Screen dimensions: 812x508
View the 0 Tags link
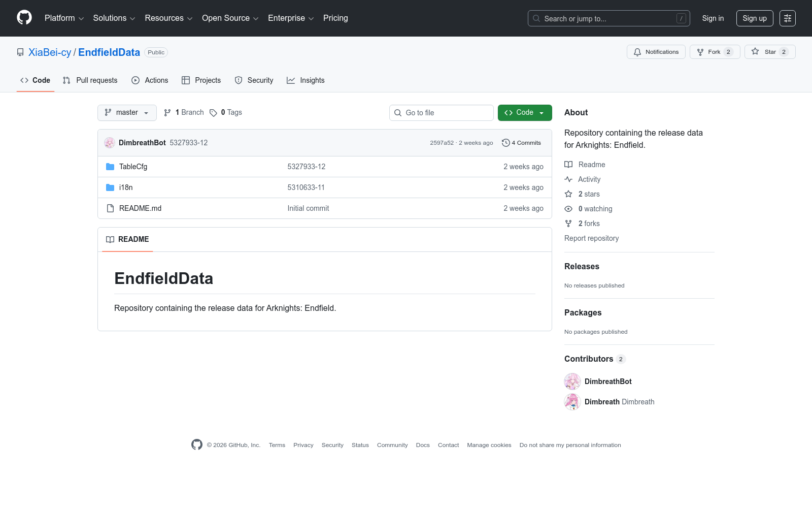(x=226, y=113)
